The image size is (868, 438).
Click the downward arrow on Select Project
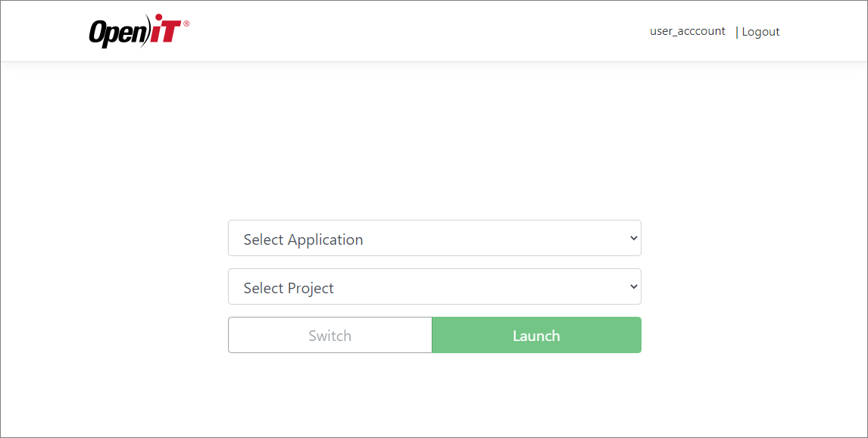click(634, 286)
